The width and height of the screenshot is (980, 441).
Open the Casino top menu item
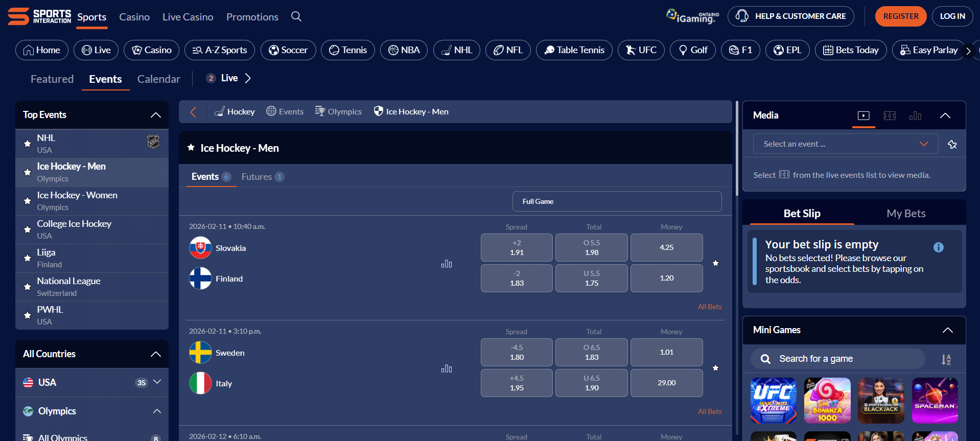tap(134, 17)
